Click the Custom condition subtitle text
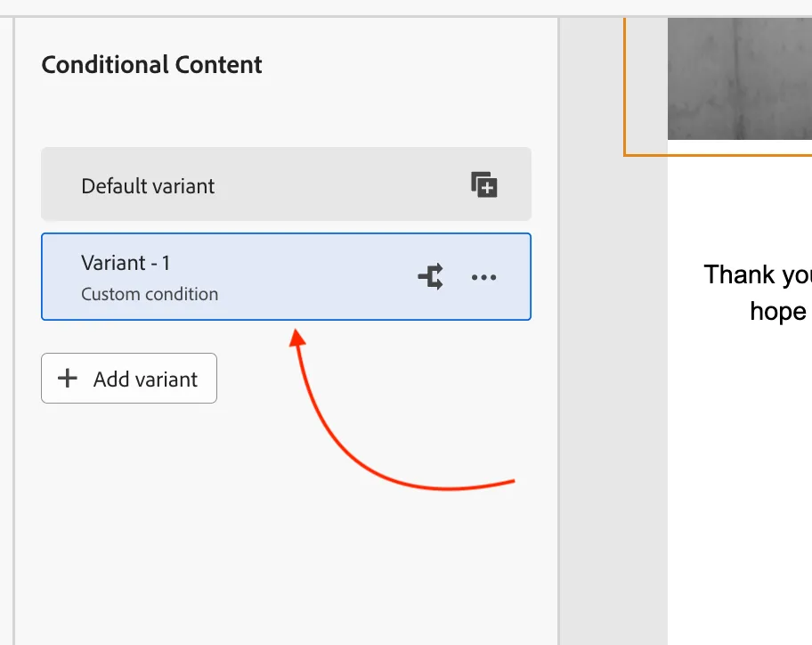 150,294
